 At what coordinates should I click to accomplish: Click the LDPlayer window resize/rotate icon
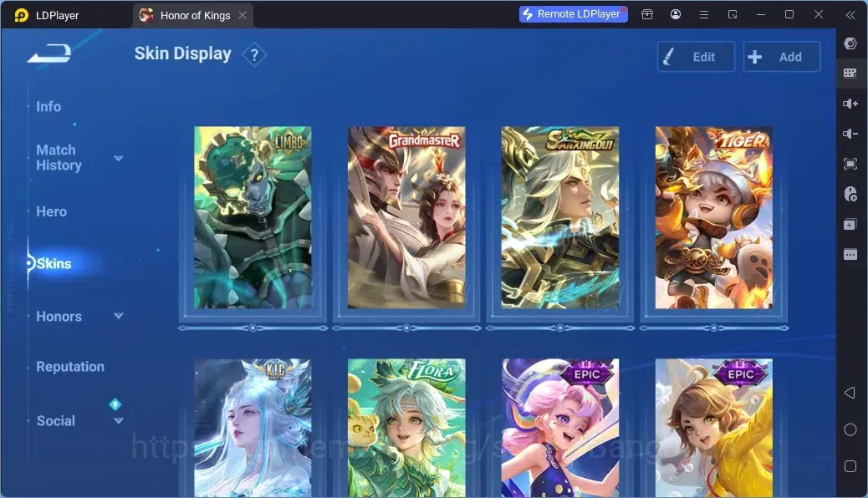[733, 14]
